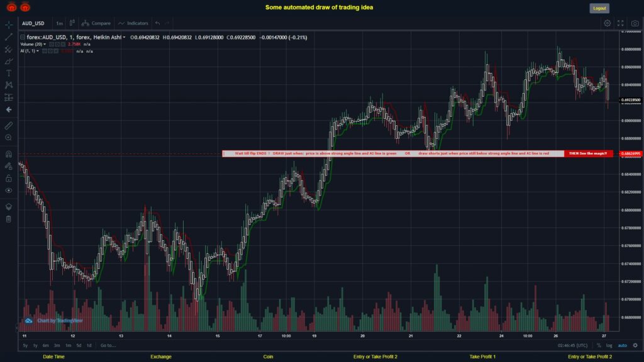
Task: Click the 0.69228500 current price label
Action: [631, 100]
